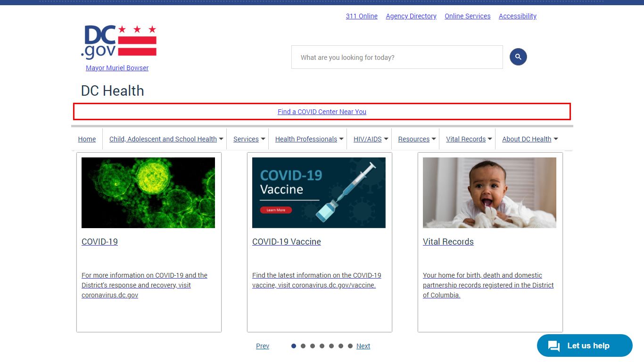Expand the arrow next to Resources
Viewport: 644px width, 362px height.
pyautogui.click(x=434, y=139)
